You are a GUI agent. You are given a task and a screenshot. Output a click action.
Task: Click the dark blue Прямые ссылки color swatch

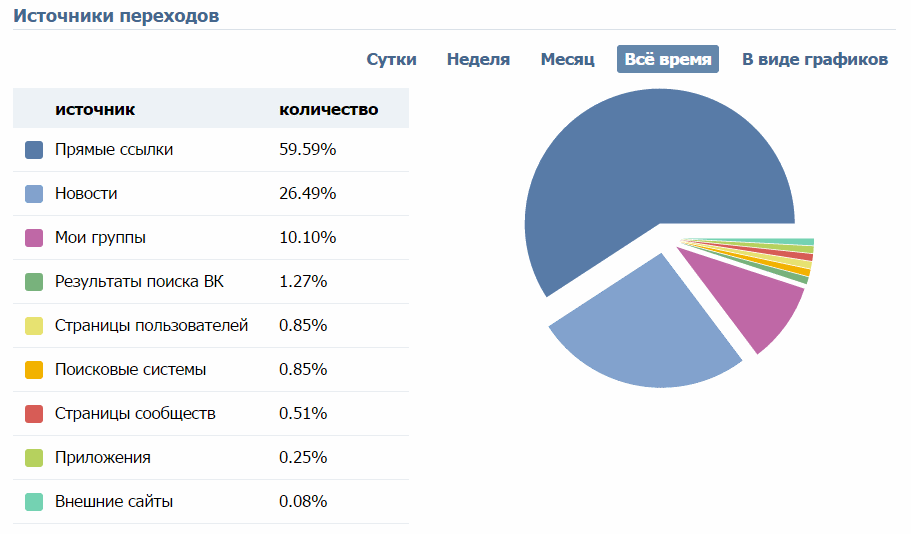34,150
